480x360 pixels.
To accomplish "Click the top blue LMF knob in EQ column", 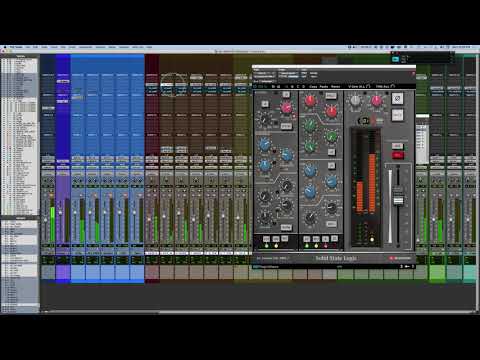I will point(310,170).
